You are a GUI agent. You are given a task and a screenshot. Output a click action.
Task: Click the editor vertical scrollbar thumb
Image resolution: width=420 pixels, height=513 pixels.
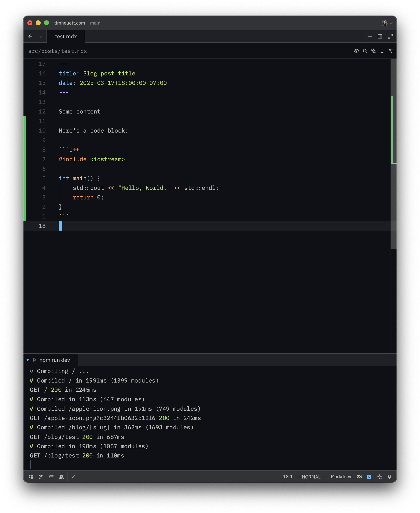(x=394, y=154)
